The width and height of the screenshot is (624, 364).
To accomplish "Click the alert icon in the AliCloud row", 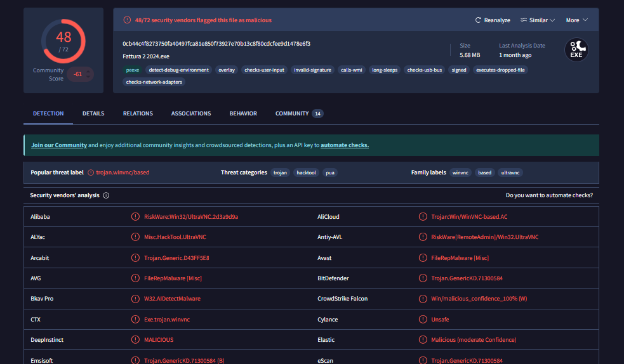I will [423, 217].
